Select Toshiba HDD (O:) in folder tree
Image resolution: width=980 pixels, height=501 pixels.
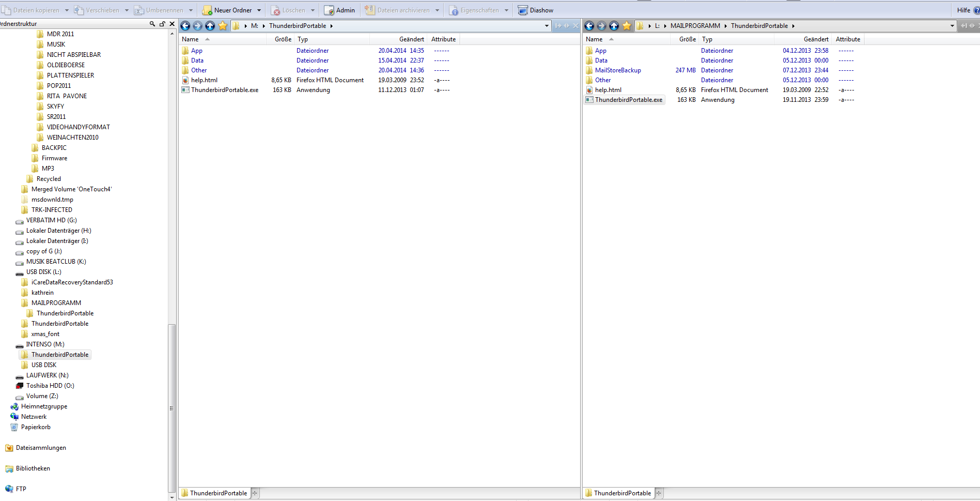pyautogui.click(x=50, y=386)
